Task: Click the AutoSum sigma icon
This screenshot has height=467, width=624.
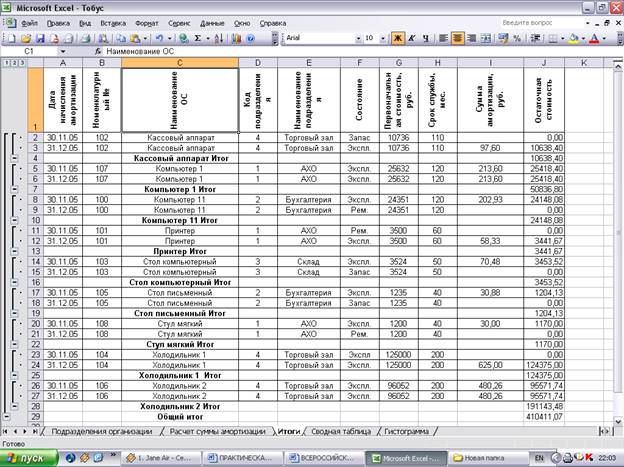Action: click(198, 38)
